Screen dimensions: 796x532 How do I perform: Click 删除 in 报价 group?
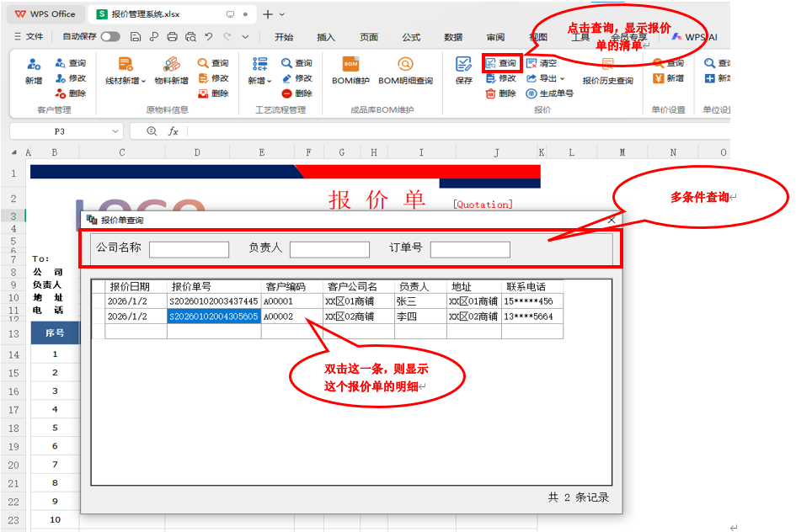(501, 93)
